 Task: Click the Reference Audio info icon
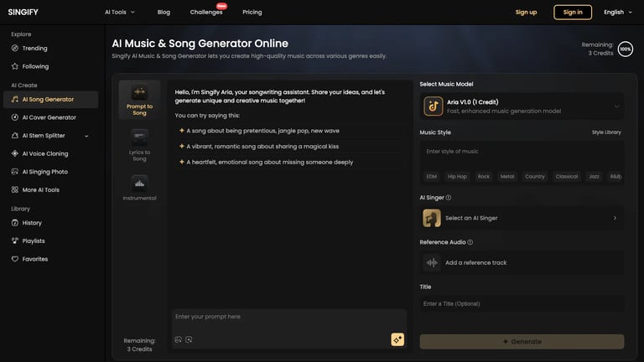tap(470, 242)
